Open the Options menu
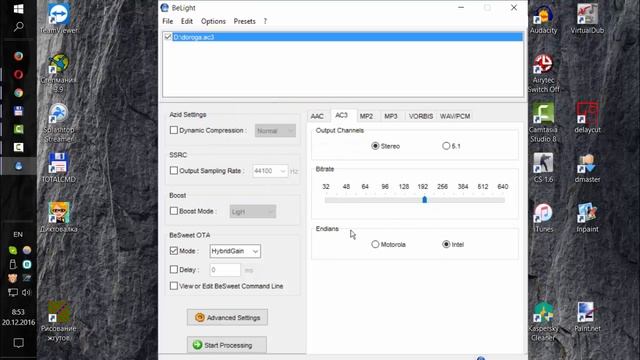The image size is (640, 360). tap(213, 21)
